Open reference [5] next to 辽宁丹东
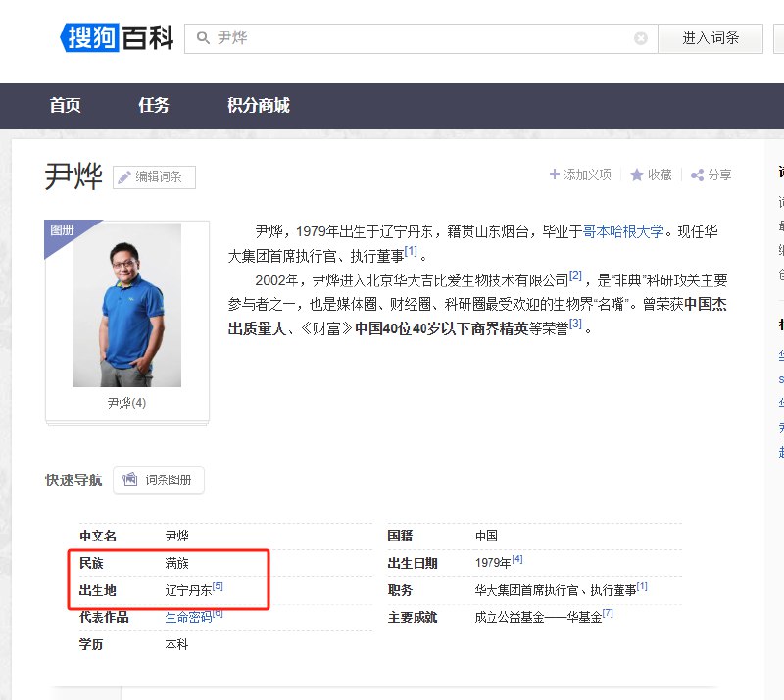The width and height of the screenshot is (784, 700). click(x=218, y=586)
